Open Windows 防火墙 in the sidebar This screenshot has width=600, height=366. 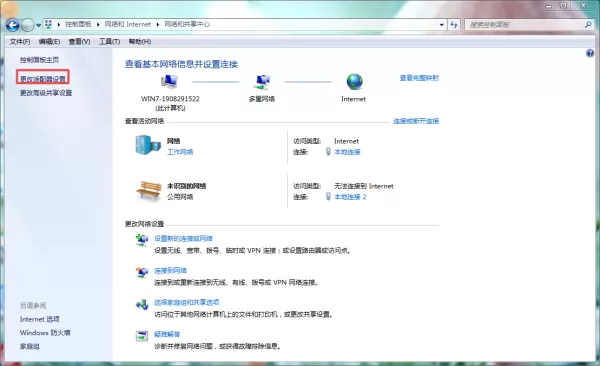[45, 333]
